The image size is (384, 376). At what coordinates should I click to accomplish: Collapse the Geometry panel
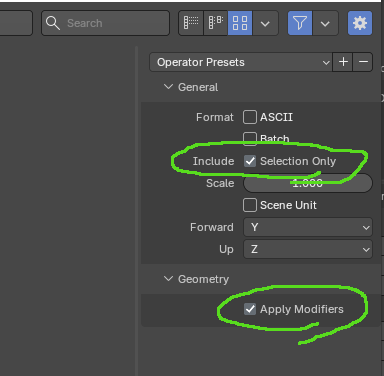point(168,279)
